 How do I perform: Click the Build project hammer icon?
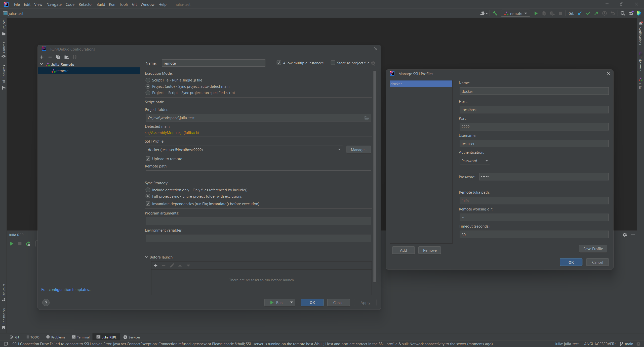(495, 13)
